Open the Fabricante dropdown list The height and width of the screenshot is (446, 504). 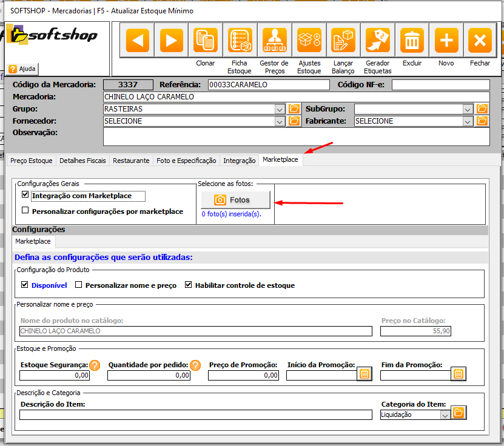468,121
